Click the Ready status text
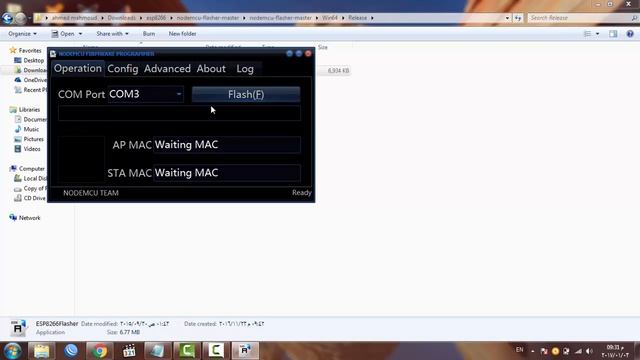This screenshot has height=360, width=640. click(x=302, y=193)
